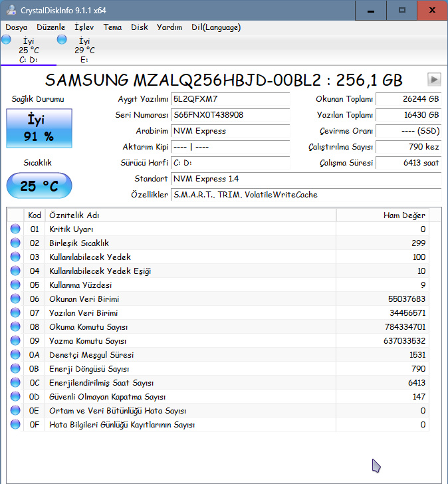Click the status orb for Enerji Döngüsü Sayısı
This screenshot has width=448, height=484.
pos(15,368)
